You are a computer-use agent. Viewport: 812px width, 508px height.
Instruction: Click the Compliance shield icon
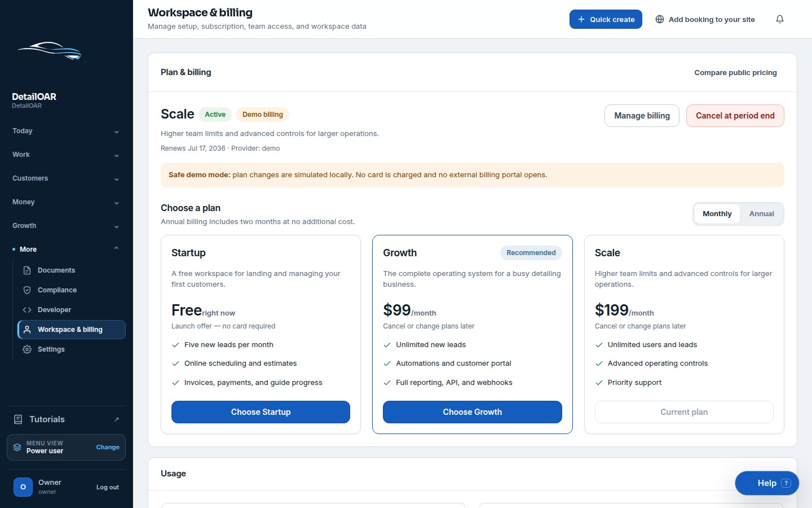[x=27, y=290]
